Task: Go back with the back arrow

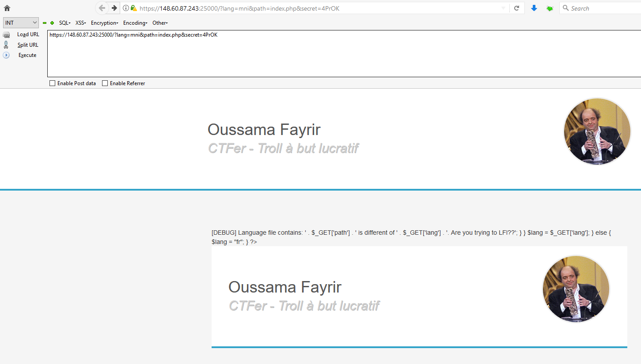Action: [x=102, y=8]
